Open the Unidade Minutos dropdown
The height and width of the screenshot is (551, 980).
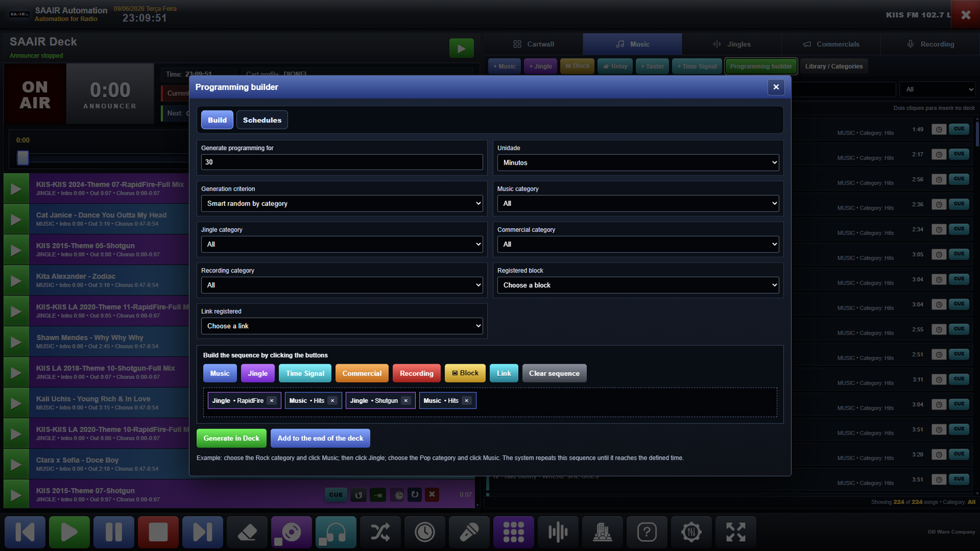coord(638,163)
